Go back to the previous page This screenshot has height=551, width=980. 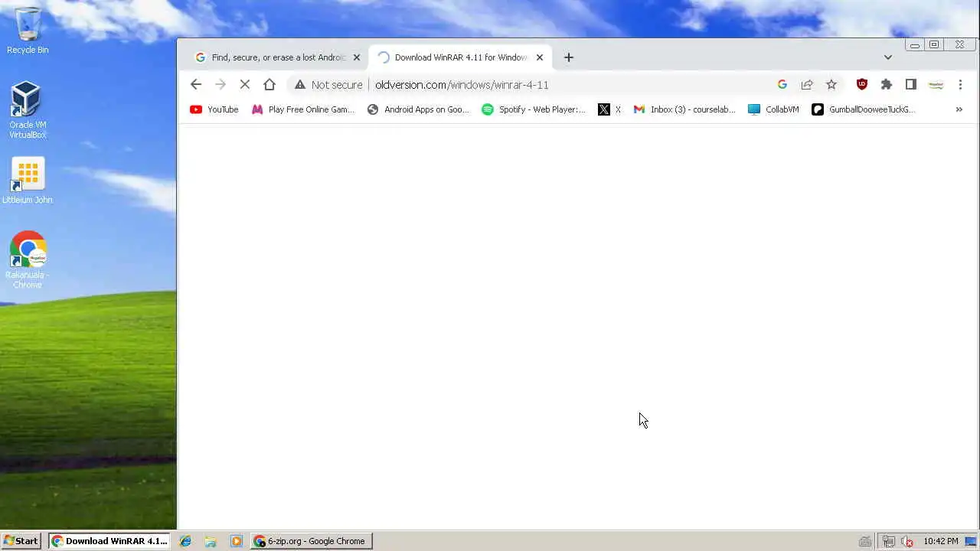click(196, 85)
